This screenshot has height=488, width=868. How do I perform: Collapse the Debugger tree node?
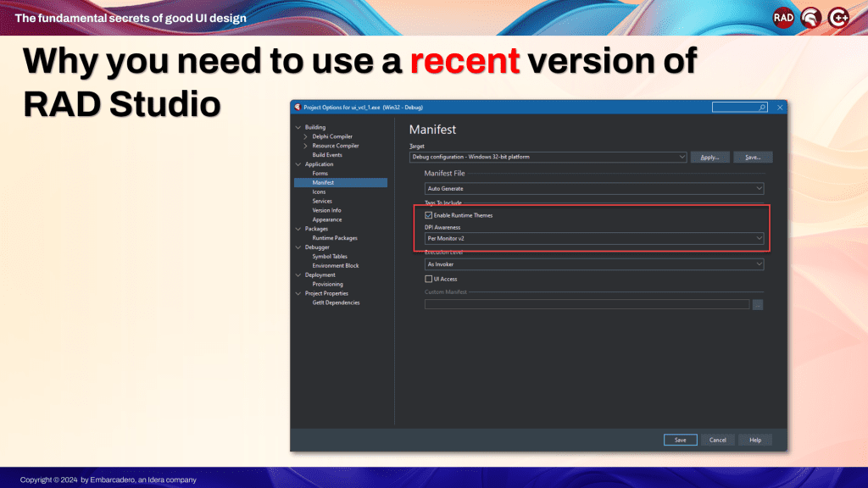(x=298, y=247)
